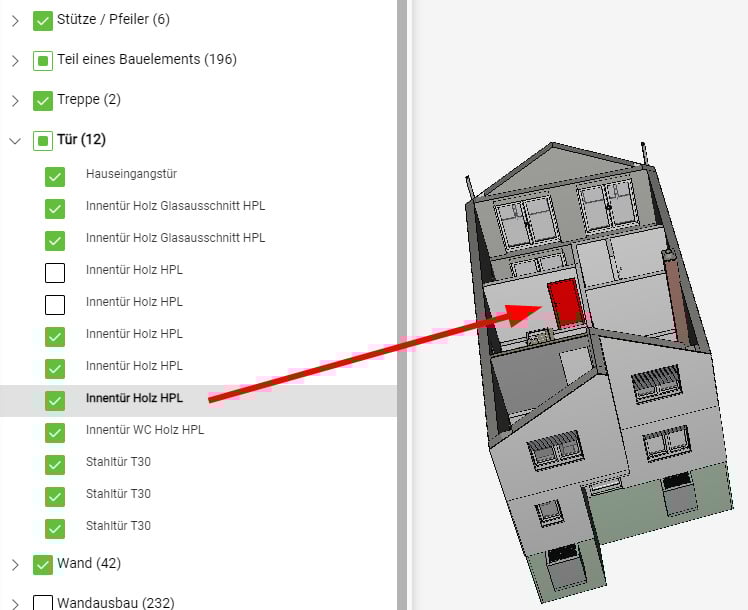Click the Teil eines Bauelements (196) label

click(x=146, y=59)
